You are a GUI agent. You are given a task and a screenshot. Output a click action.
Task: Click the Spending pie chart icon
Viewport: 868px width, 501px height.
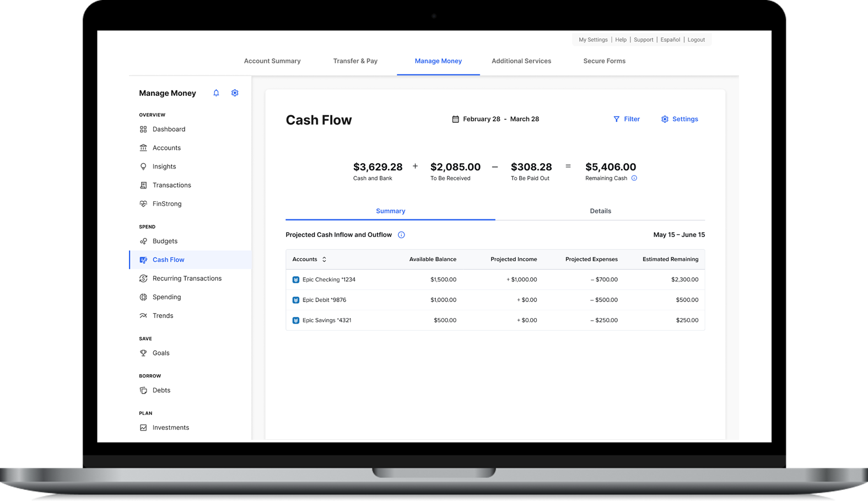click(x=143, y=297)
